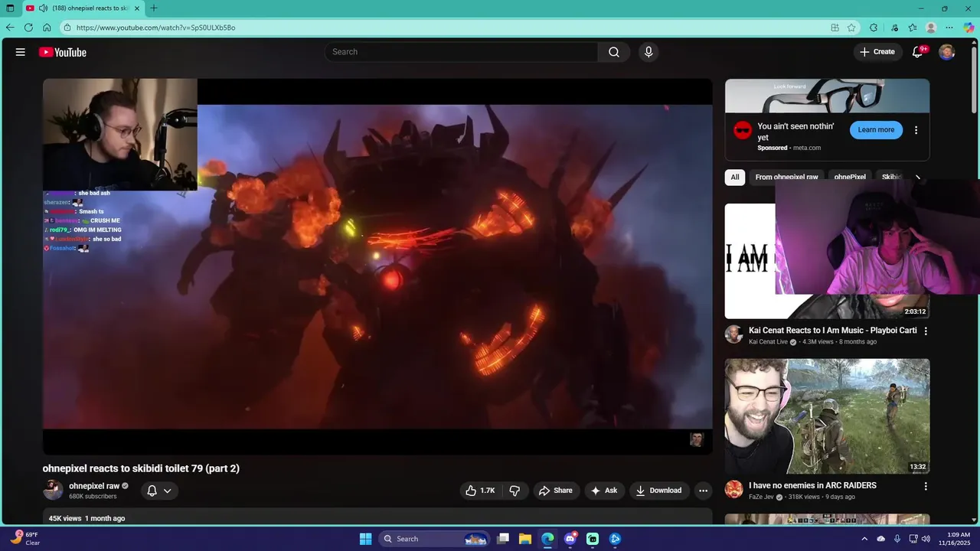Open the channel watermark in the video corner
Image resolution: width=980 pixels, height=551 pixels.
[697, 439]
